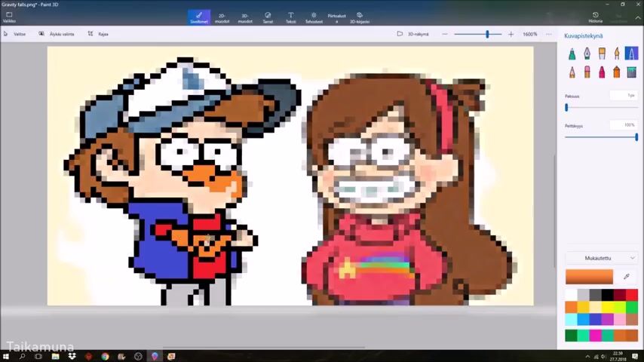Choose the magenta custom color swatch
Screen dimensions: 644x362
pyautogui.click(x=596, y=336)
